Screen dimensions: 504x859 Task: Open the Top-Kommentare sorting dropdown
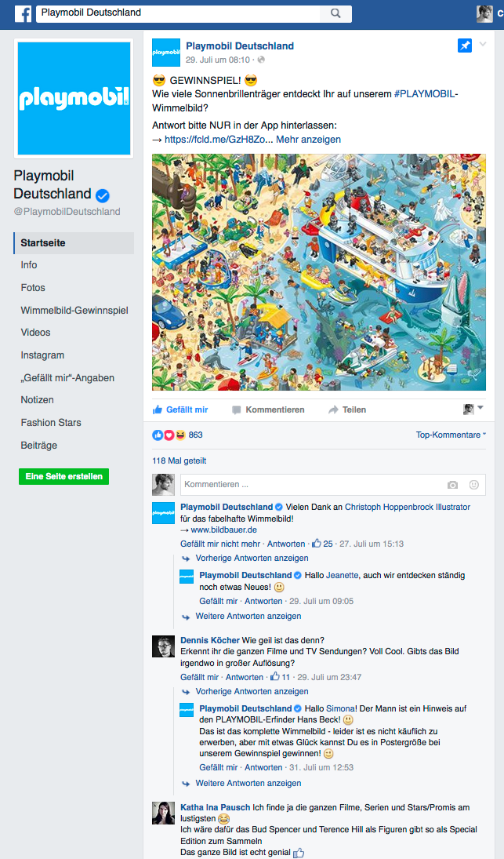[x=451, y=435]
